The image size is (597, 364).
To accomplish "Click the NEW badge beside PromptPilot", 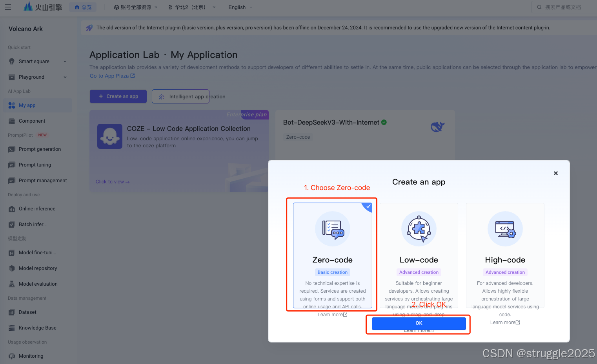I will [x=42, y=135].
